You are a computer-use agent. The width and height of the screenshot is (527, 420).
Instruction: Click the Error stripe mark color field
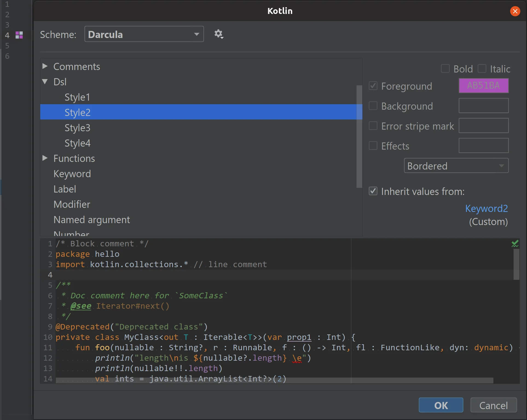483,126
